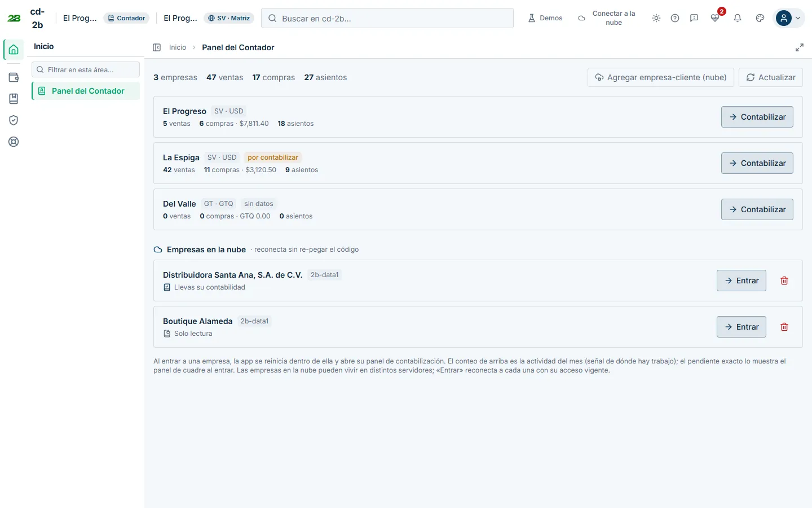This screenshot has height=508, width=812.
Task: Delete Distribuidora Santa Ana cloud company
Action: (784, 281)
